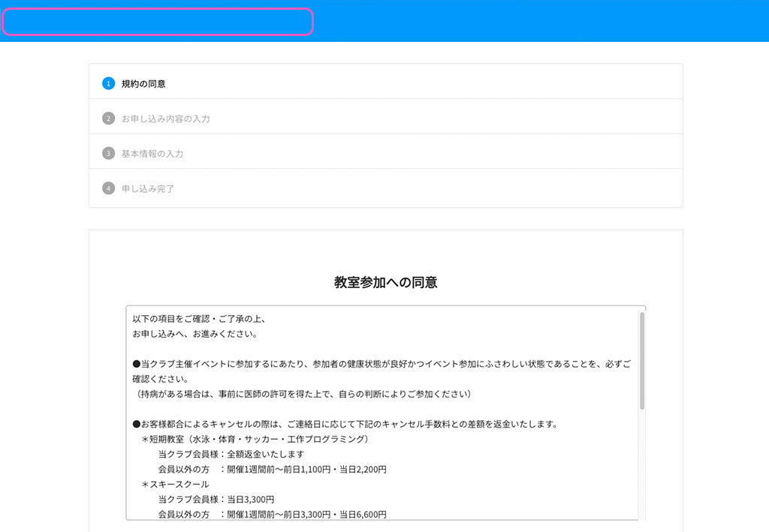This screenshot has width=769, height=532.
Task: Grab the terms box scrollbar thumb
Action: 642,360
